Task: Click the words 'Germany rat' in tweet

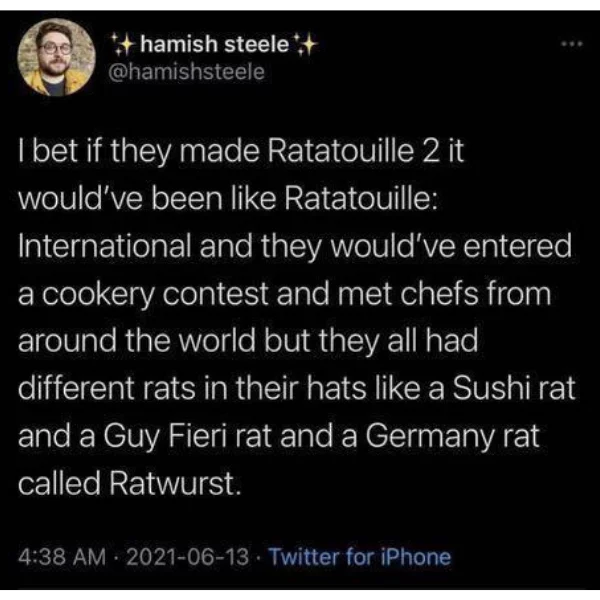Action: coord(452,436)
